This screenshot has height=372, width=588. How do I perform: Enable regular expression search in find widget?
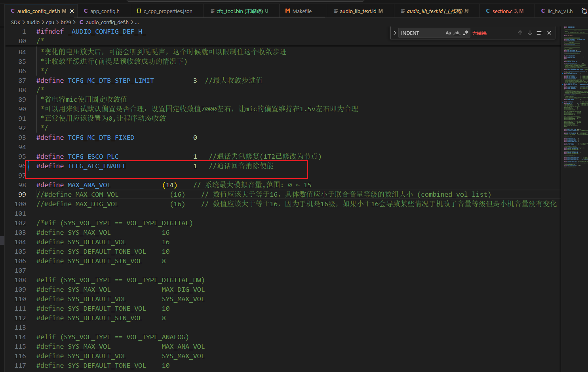[x=466, y=33]
